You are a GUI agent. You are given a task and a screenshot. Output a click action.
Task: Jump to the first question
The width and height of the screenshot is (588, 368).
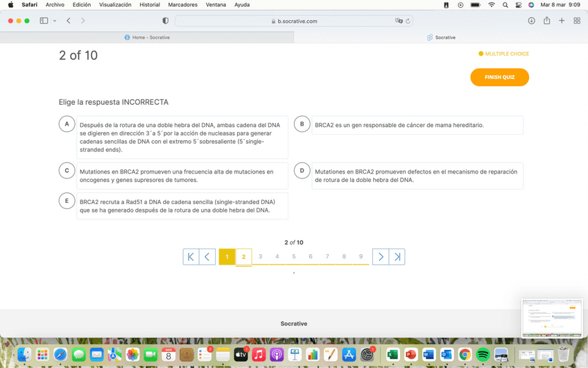click(191, 257)
